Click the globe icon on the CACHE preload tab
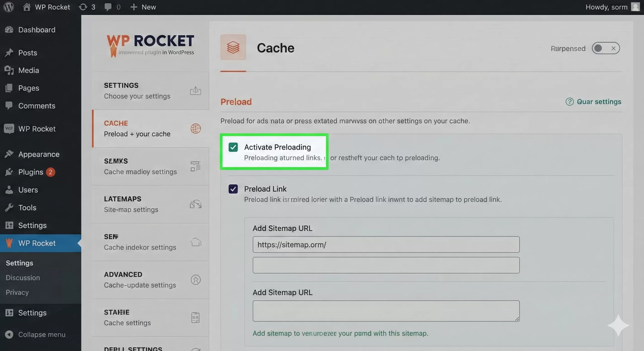 [195, 128]
